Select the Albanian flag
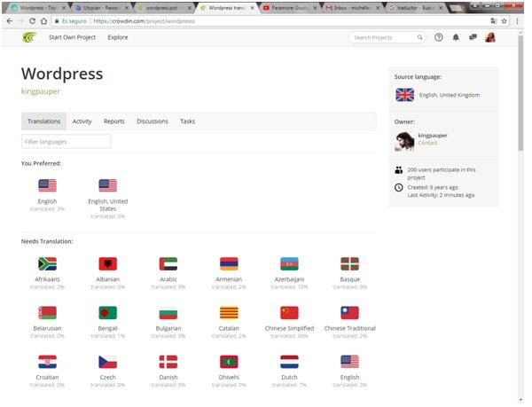Screen dimensions: 532x407 tap(108, 264)
